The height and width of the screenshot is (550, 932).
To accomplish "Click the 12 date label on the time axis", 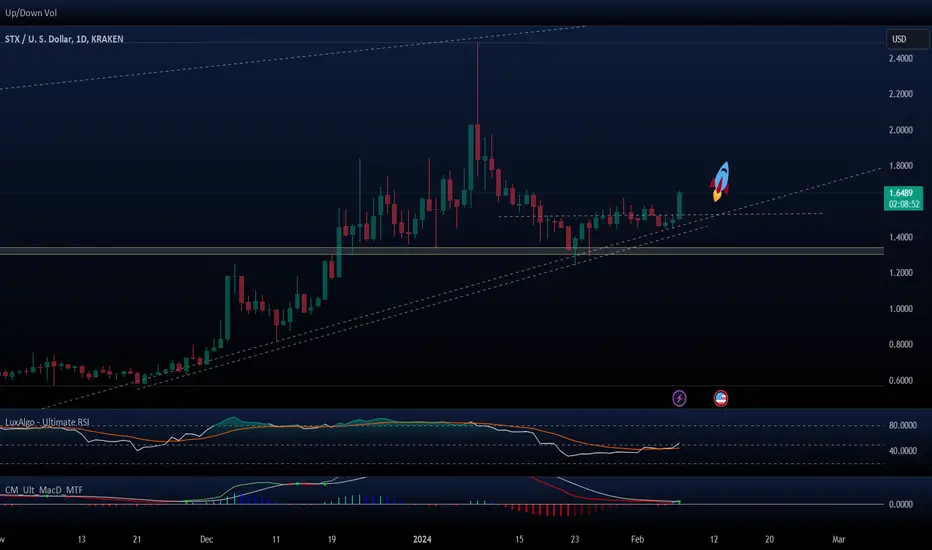I will tap(714, 539).
